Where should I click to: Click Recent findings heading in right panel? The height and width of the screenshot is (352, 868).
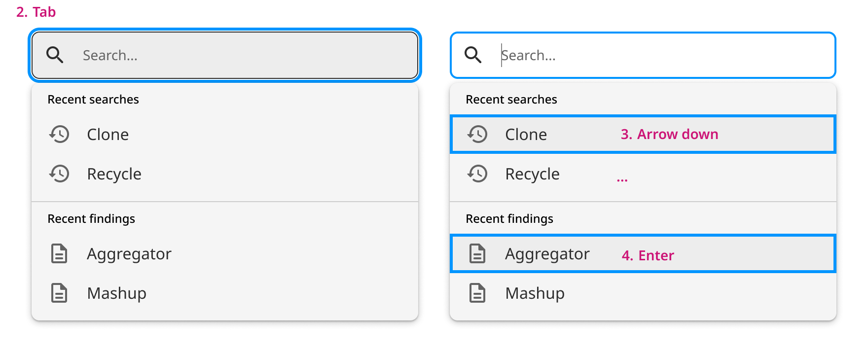click(509, 219)
